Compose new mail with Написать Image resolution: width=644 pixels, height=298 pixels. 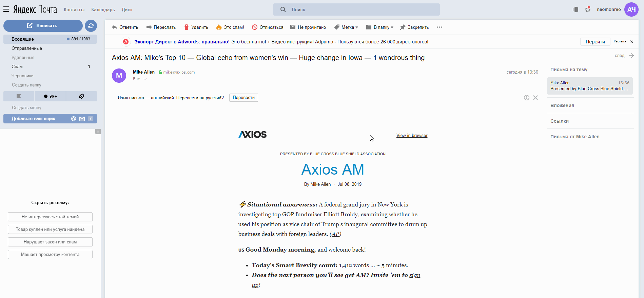(43, 25)
